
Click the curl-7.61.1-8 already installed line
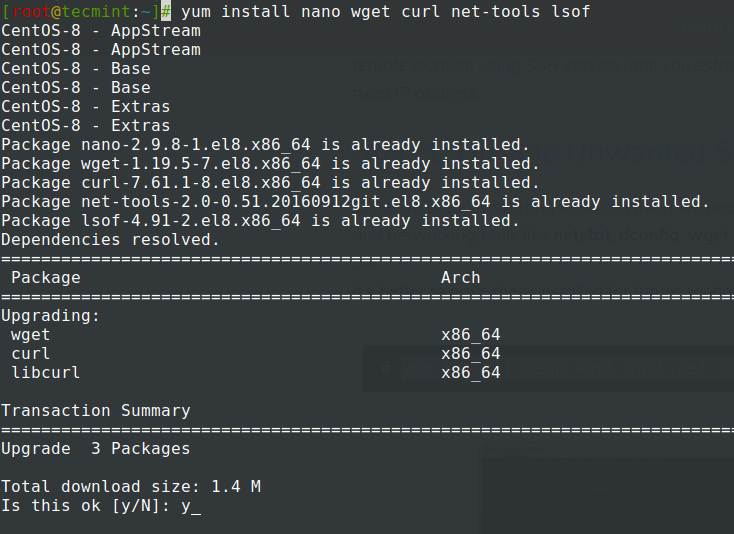pyautogui.click(x=270, y=183)
